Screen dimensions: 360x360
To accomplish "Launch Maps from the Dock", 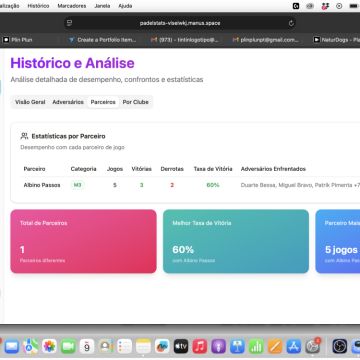I will tap(30, 347).
